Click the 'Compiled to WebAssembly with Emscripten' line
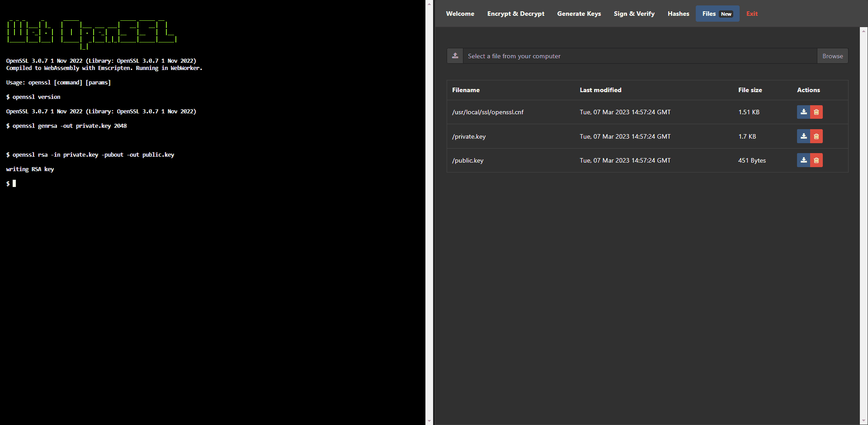This screenshot has height=425, width=868. click(x=104, y=68)
